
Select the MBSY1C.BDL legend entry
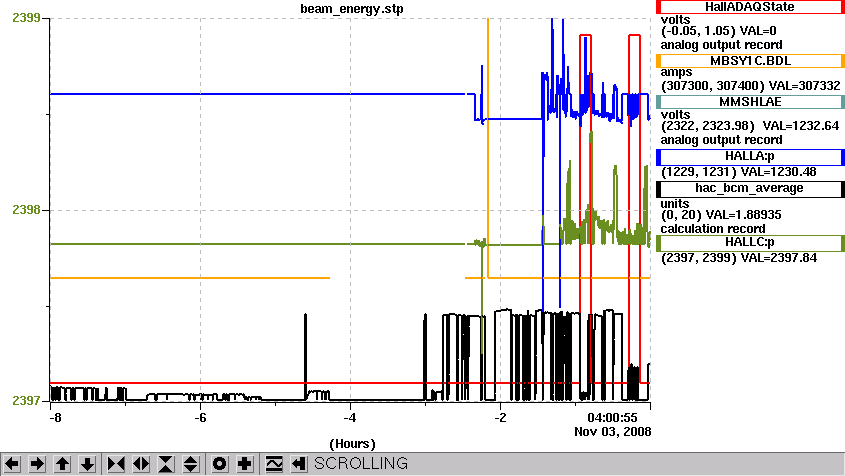pos(750,61)
